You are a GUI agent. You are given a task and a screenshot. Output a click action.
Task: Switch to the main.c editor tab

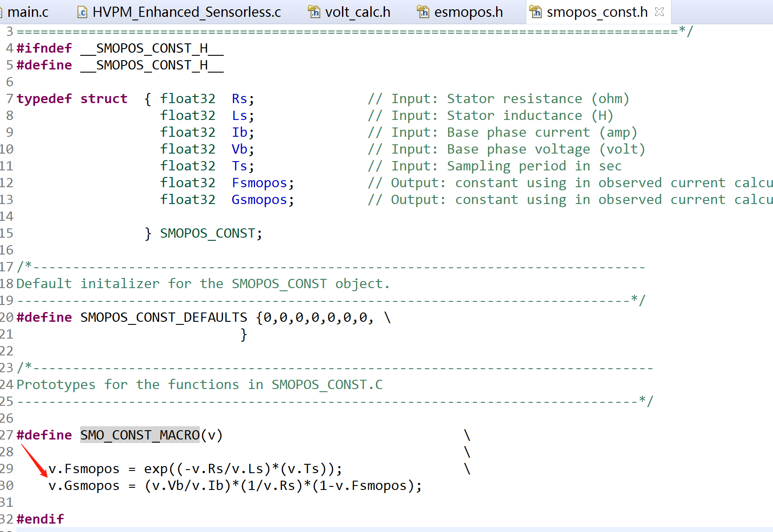click(x=27, y=12)
